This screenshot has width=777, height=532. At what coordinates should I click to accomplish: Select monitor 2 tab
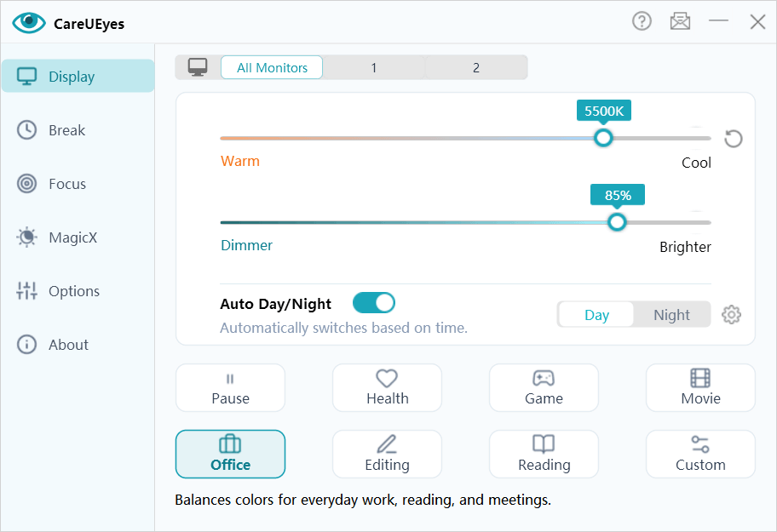476,67
